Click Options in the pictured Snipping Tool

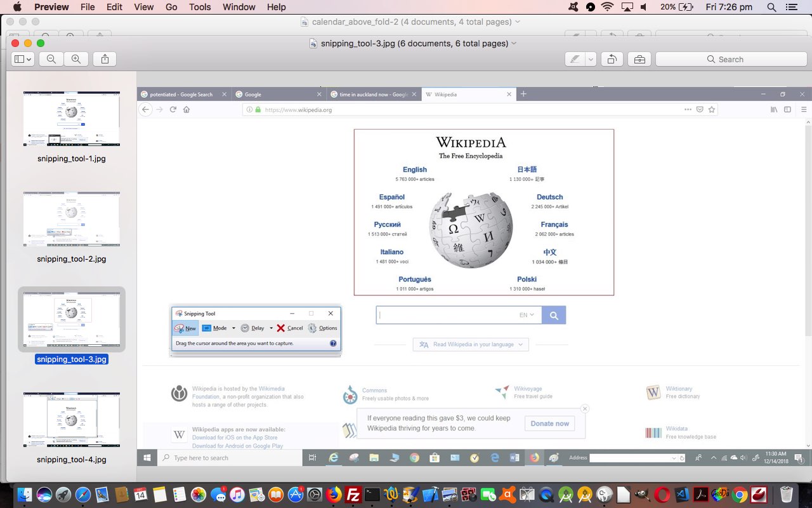322,328
